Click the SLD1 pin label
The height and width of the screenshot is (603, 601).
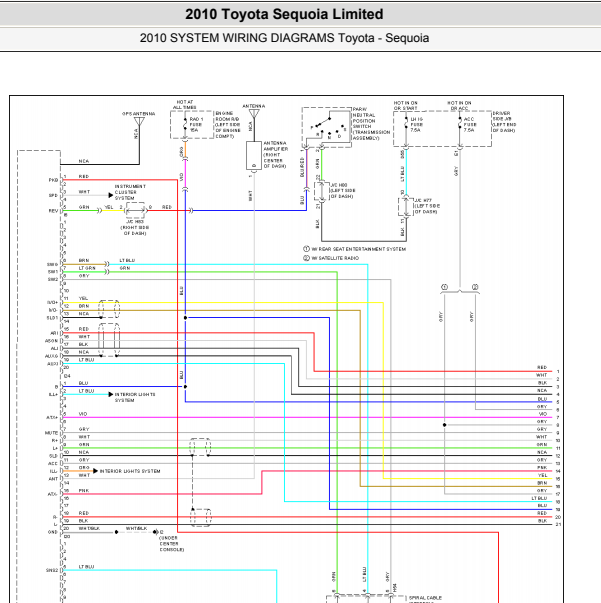point(52,318)
